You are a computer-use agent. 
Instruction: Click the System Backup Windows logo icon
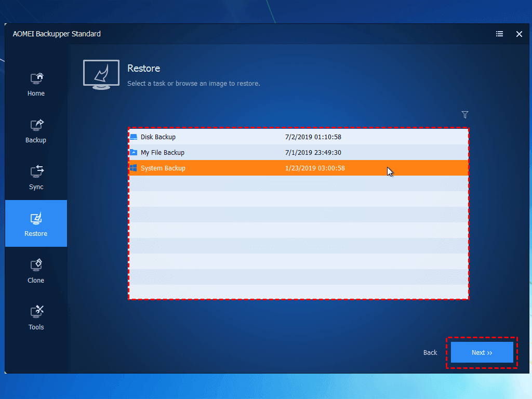point(134,168)
